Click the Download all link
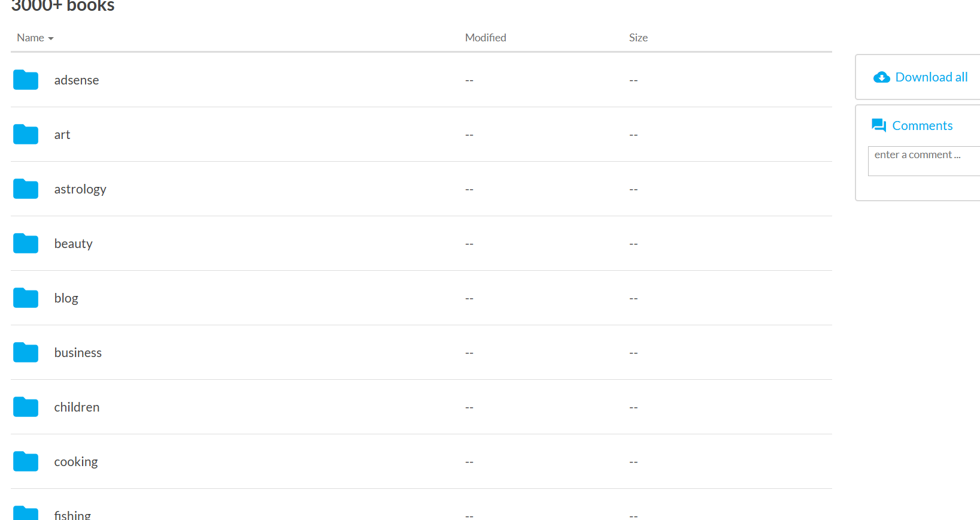This screenshot has height=520, width=980. [931, 77]
